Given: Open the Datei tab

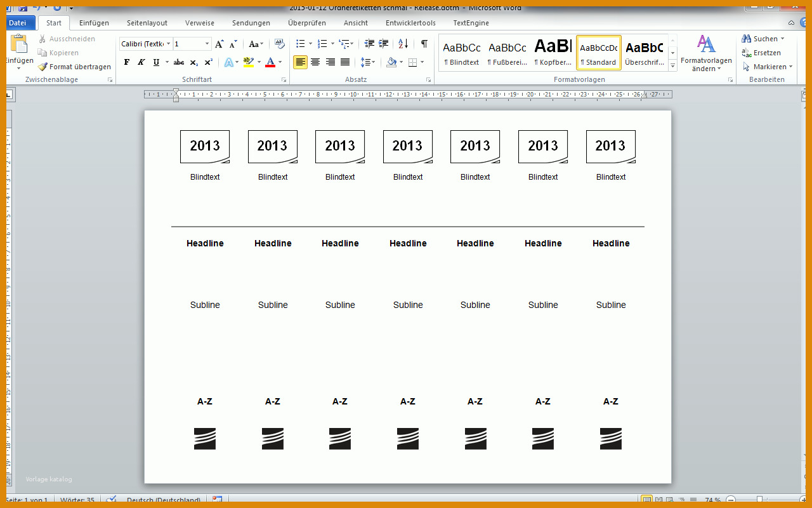Looking at the screenshot, I should (19, 23).
